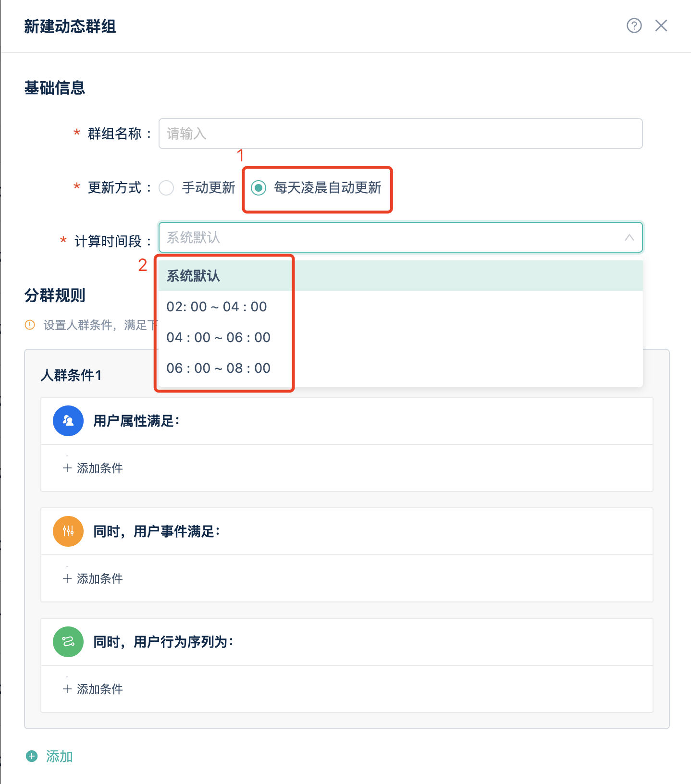
Task: Click the 计算时间段 select box
Action: pos(401,237)
